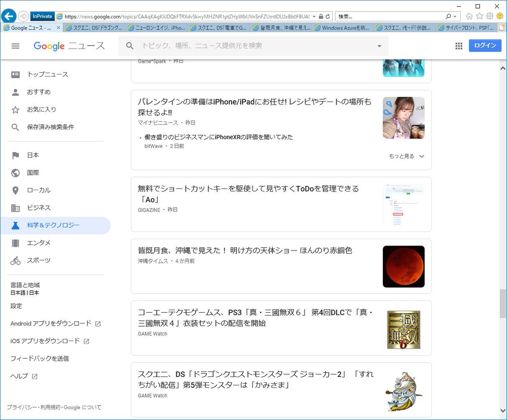Refresh the page with the reload icon
The height and width of the screenshot is (420, 507).
(327, 16)
